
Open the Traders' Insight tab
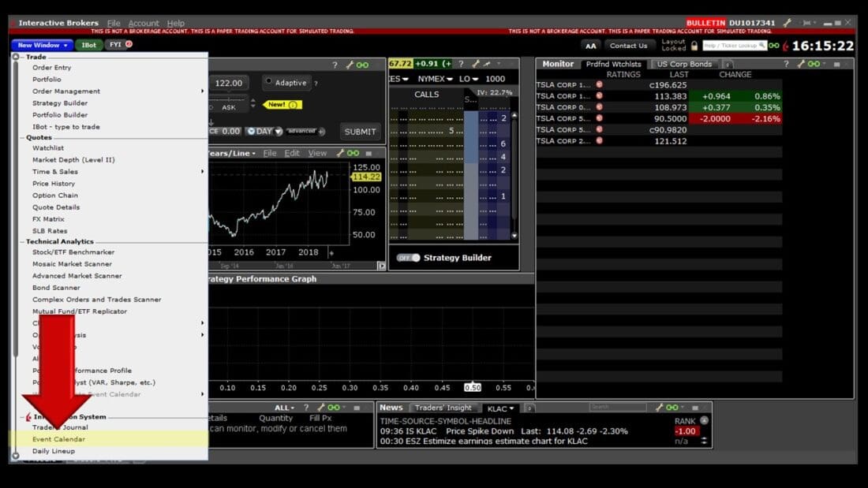coord(443,408)
